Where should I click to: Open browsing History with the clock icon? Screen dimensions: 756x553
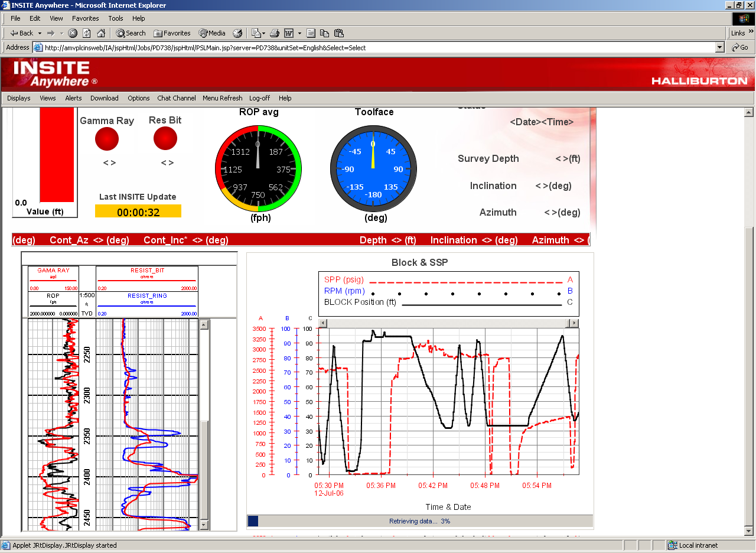[x=237, y=33]
